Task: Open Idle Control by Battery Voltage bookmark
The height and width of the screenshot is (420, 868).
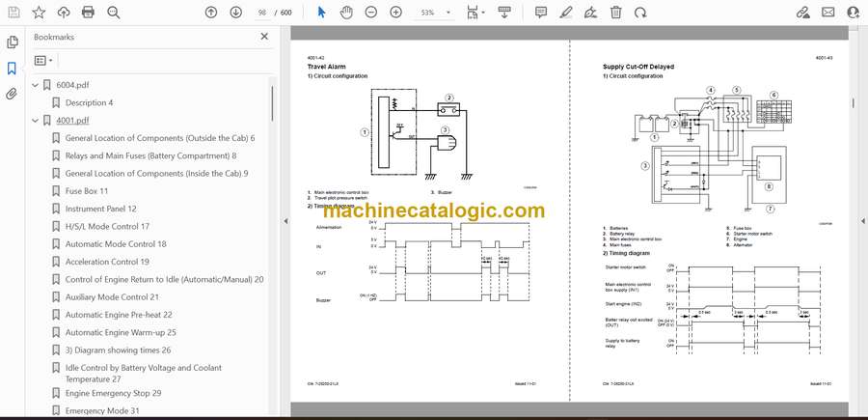Action: [144, 374]
